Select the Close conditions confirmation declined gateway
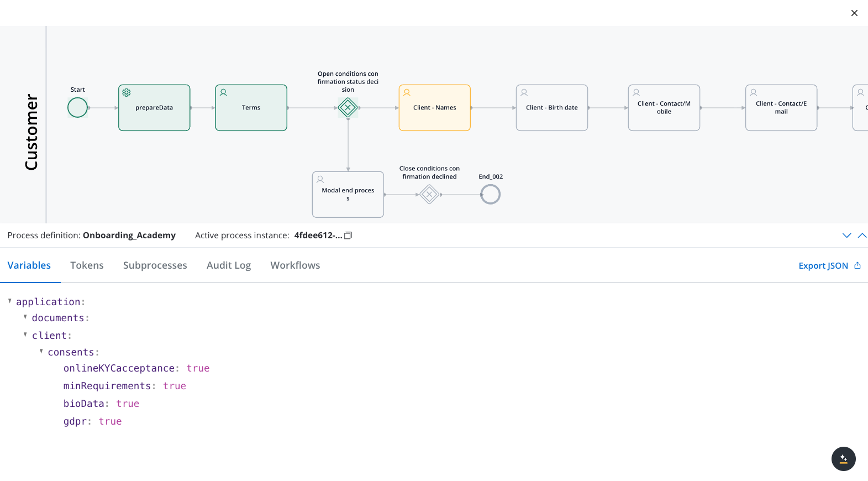 click(x=429, y=195)
